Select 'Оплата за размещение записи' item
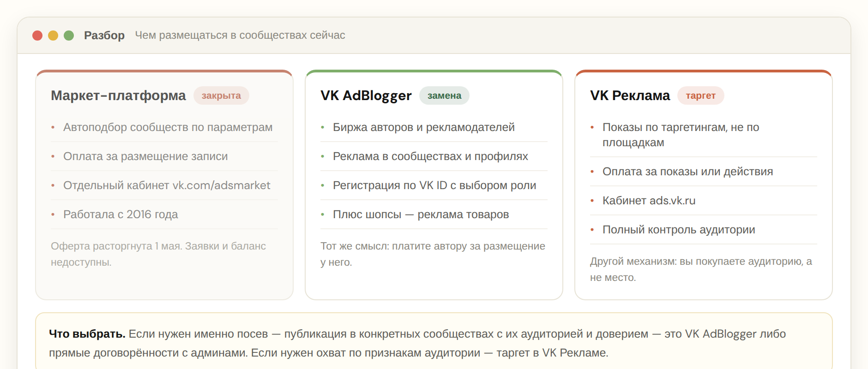Image resolution: width=868 pixels, height=369 pixels. tap(164, 156)
